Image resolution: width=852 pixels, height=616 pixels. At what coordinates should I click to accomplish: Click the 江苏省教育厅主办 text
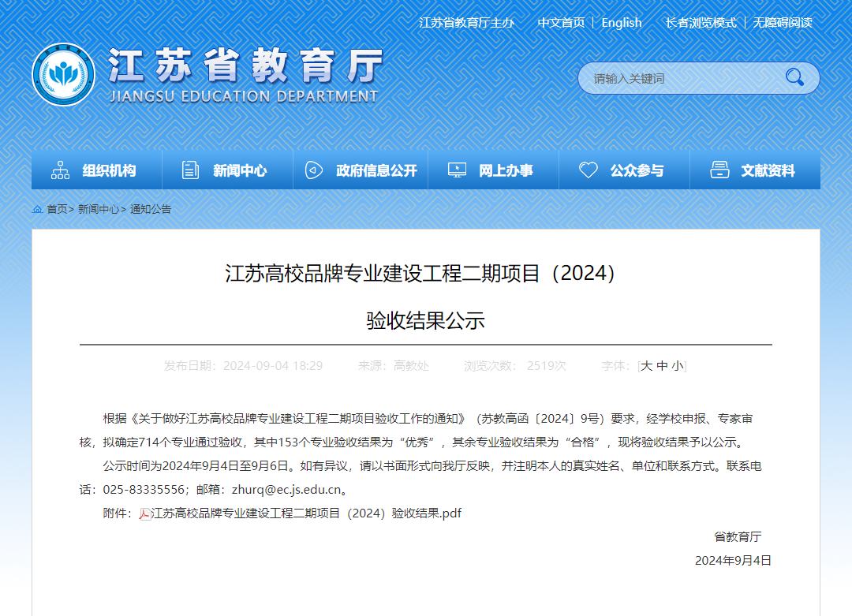pyautogui.click(x=466, y=23)
